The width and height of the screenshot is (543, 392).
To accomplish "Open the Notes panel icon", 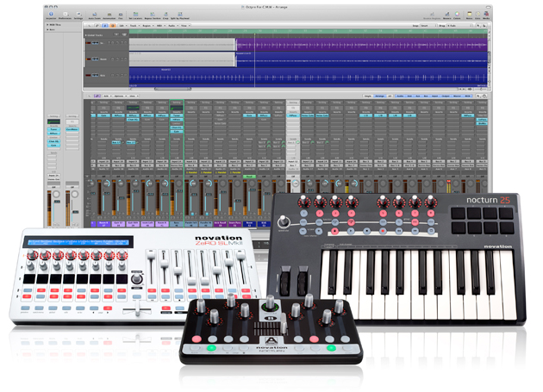I will click(470, 16).
